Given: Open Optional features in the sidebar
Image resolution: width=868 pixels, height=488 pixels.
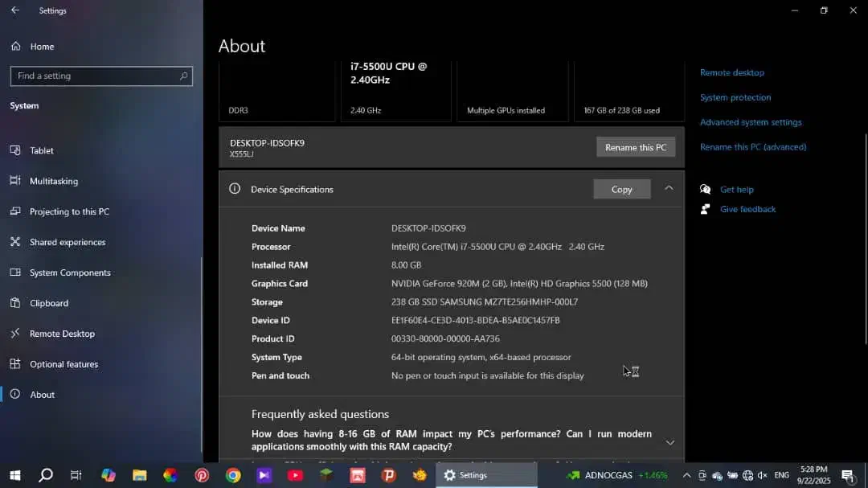Looking at the screenshot, I should point(63,364).
